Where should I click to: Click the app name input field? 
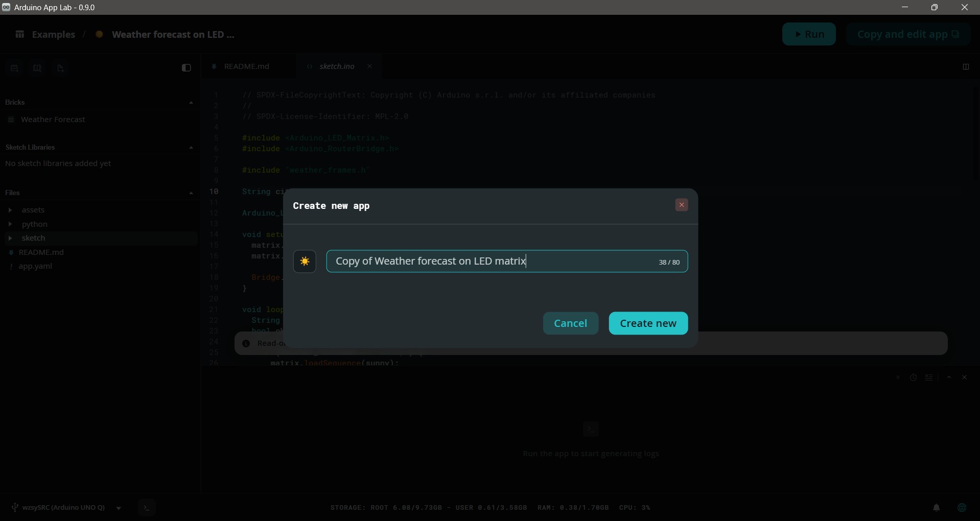point(507,262)
